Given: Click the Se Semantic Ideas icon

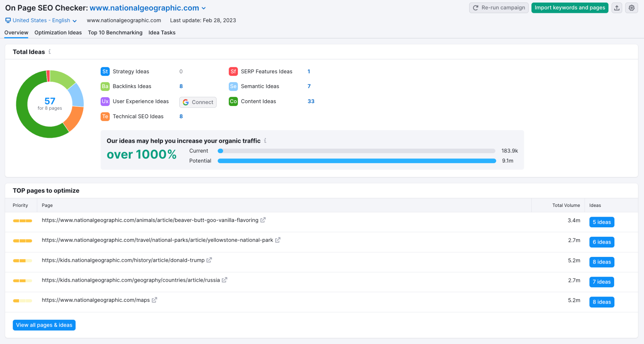Looking at the screenshot, I should click(233, 86).
